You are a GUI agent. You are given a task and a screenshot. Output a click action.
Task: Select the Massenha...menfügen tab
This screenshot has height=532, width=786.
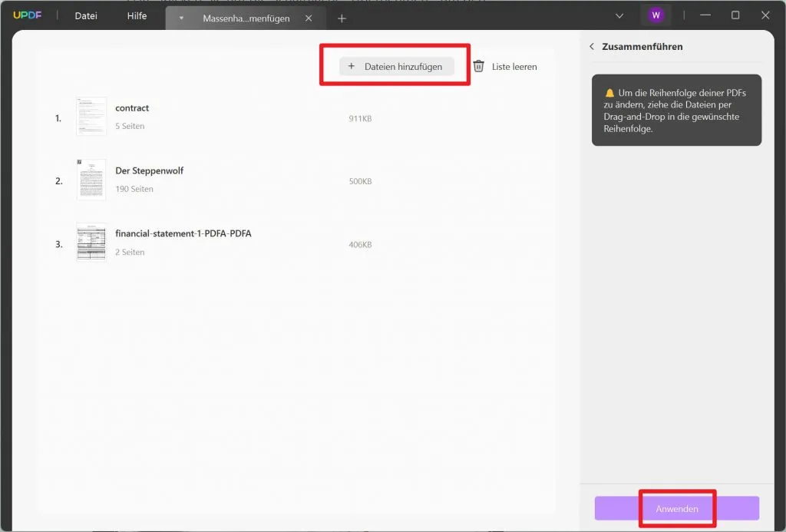(246, 18)
